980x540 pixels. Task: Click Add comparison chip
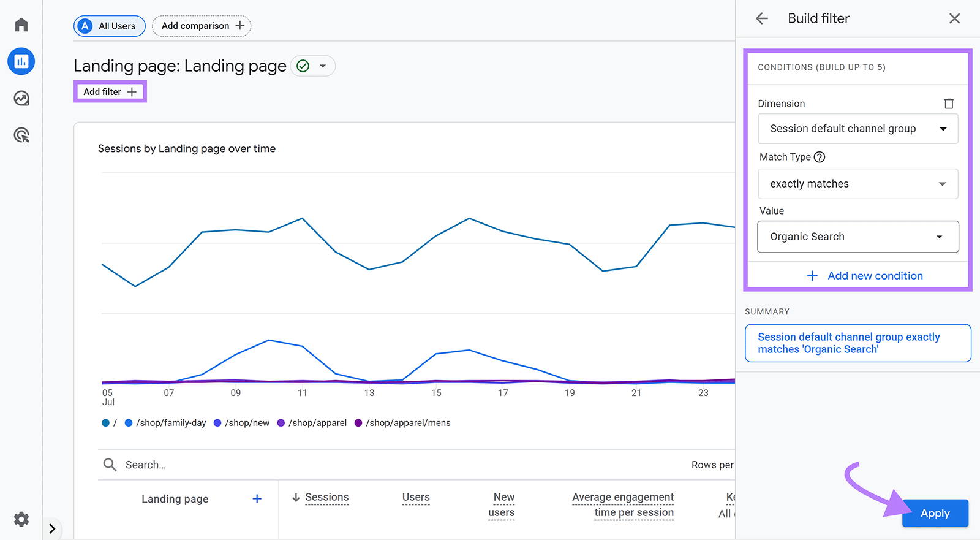tap(202, 26)
